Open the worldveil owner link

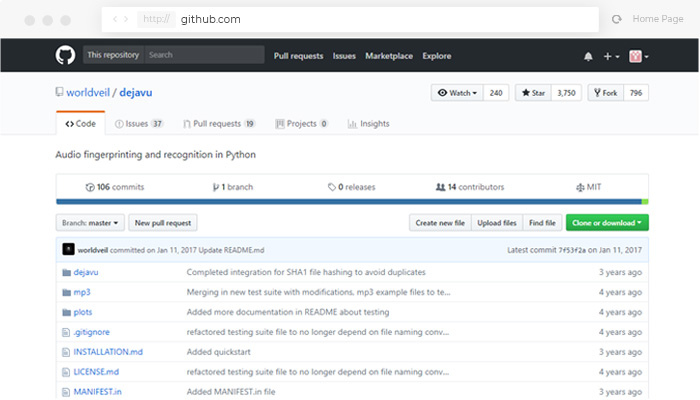(x=88, y=92)
